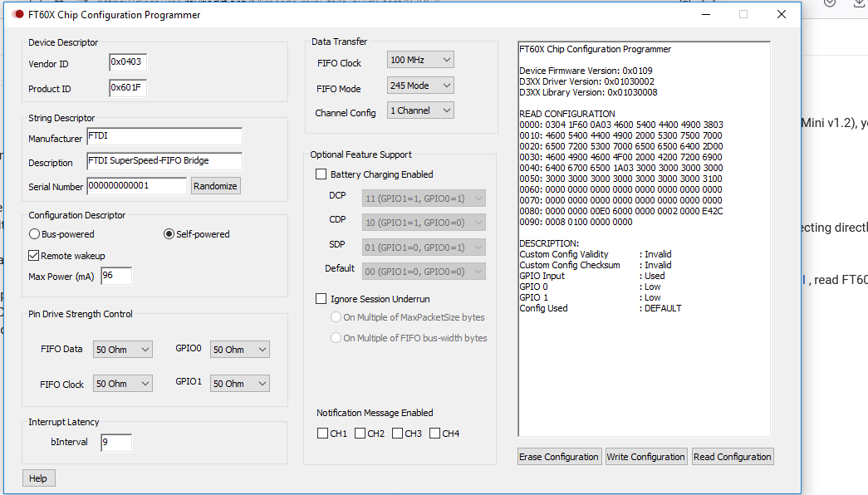The width and height of the screenshot is (868, 495).
Task: Open the Channel Config dropdown
Action: [x=421, y=110]
